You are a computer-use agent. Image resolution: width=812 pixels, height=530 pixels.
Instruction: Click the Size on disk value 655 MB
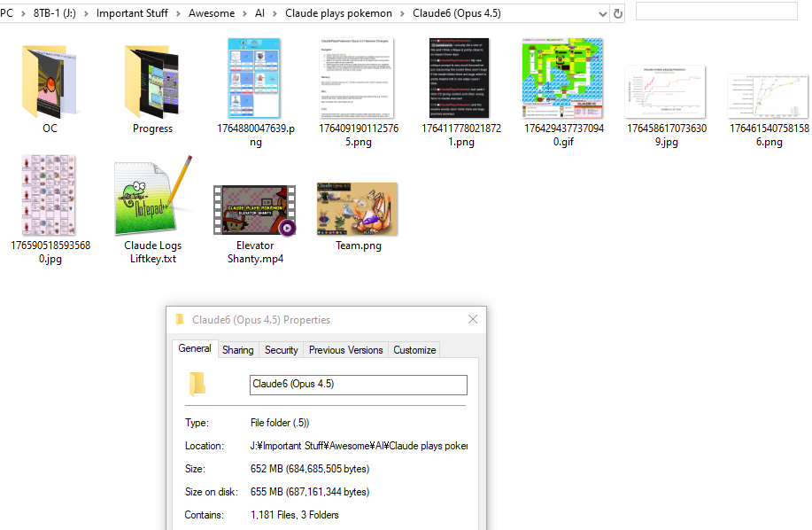point(310,492)
